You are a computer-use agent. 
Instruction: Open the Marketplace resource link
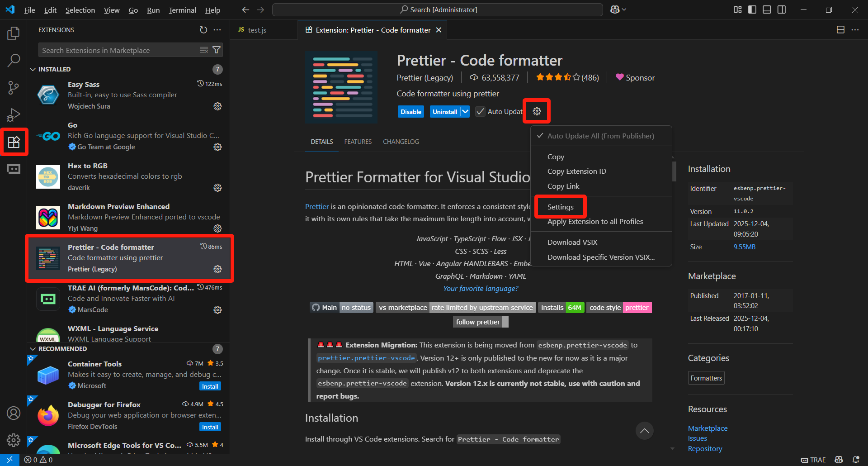pyautogui.click(x=708, y=428)
